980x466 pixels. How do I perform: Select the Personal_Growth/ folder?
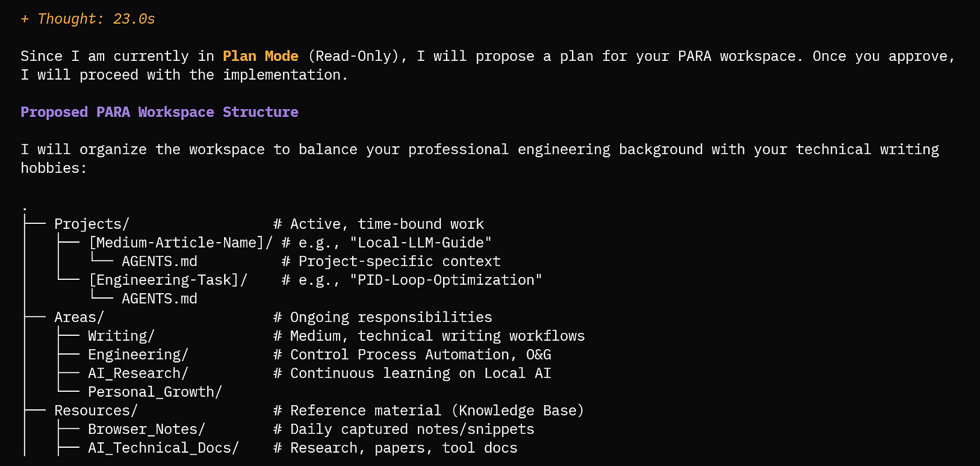tap(155, 392)
